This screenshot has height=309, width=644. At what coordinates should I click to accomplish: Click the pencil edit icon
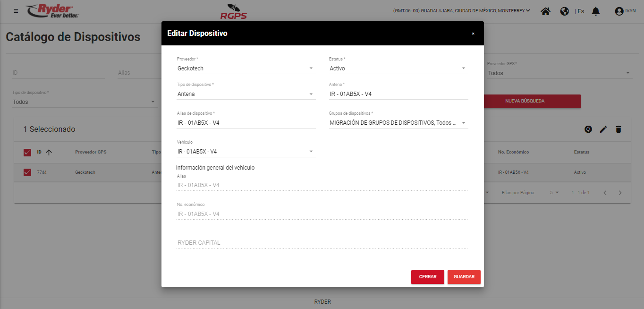[x=603, y=129]
